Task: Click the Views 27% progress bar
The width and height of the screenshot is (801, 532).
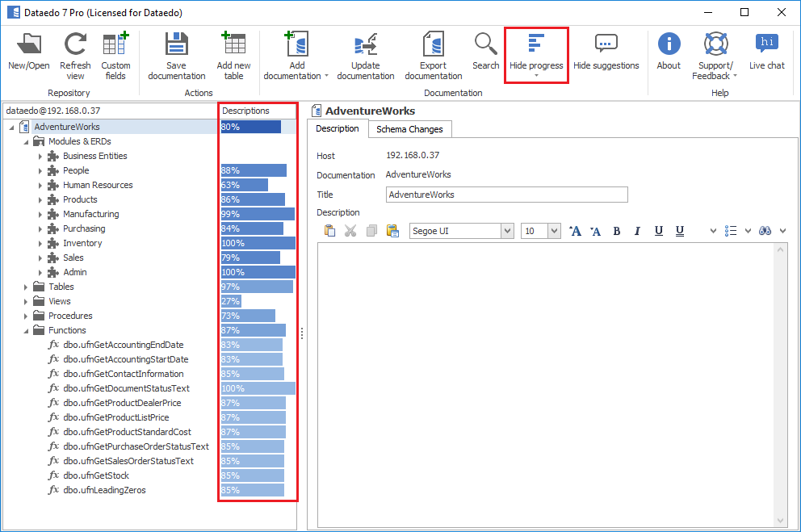Action: 231,301
